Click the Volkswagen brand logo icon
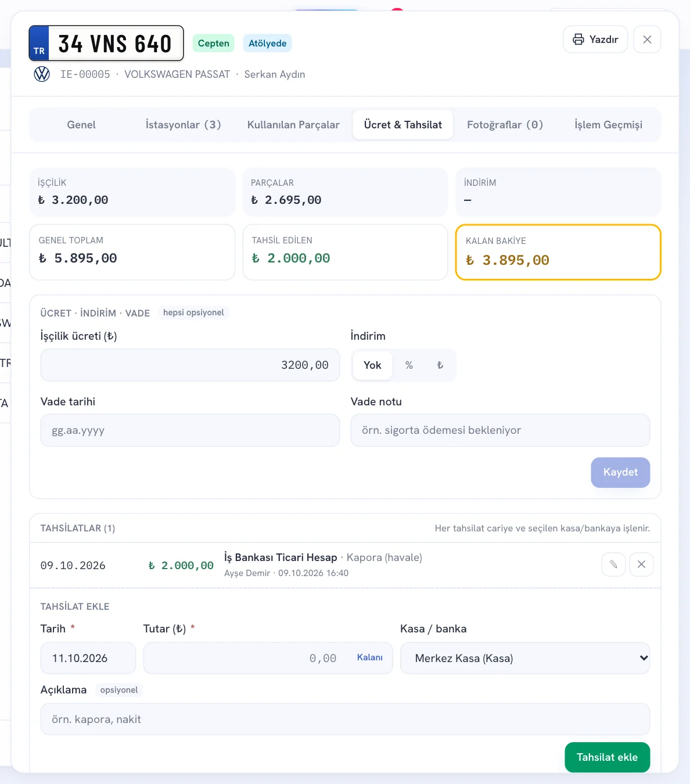This screenshot has height=784, width=690. 42,74
